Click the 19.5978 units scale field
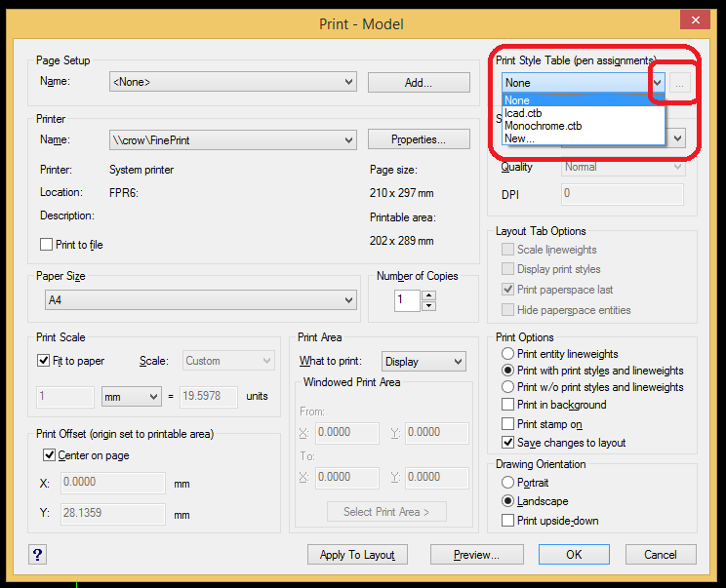726x588 pixels. tap(209, 397)
